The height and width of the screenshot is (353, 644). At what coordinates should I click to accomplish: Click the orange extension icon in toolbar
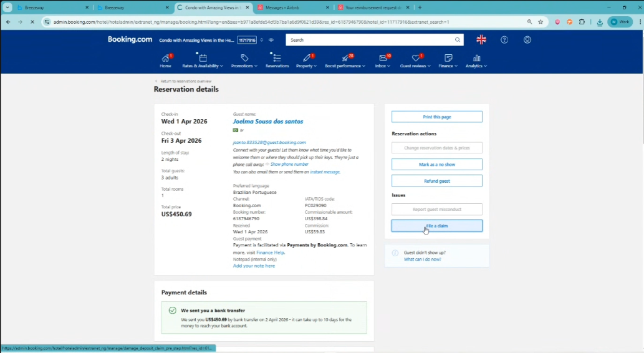(x=570, y=22)
